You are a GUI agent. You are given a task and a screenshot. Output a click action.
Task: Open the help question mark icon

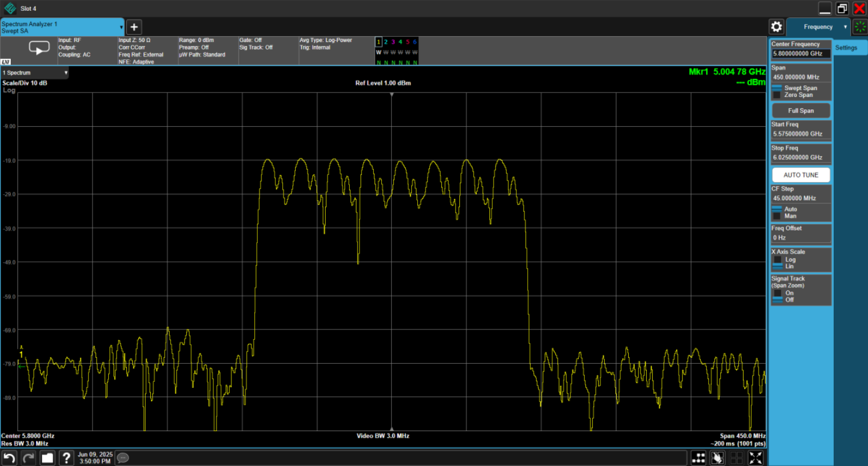tap(67, 458)
